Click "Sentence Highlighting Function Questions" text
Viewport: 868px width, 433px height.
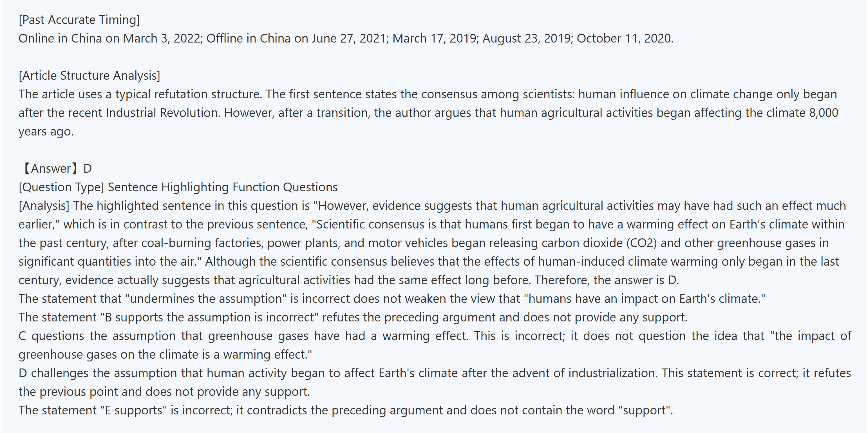222,187
